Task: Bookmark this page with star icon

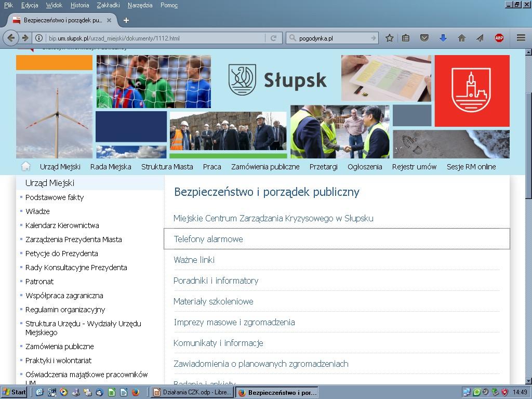Action: [390, 38]
